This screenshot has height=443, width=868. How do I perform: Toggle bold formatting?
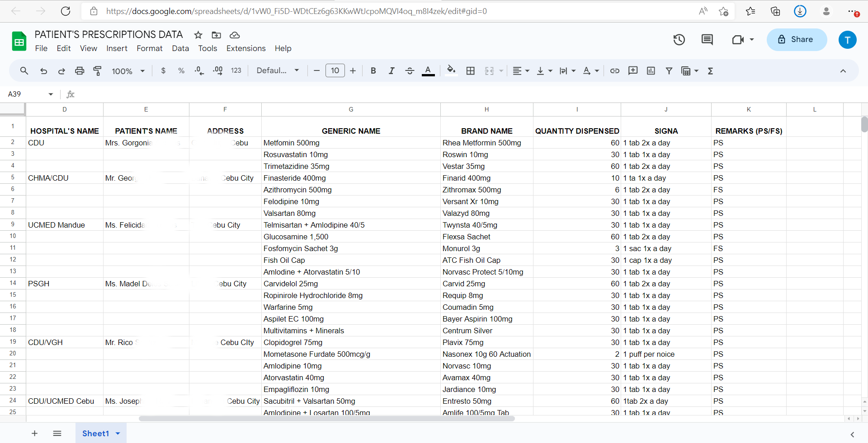(x=373, y=71)
